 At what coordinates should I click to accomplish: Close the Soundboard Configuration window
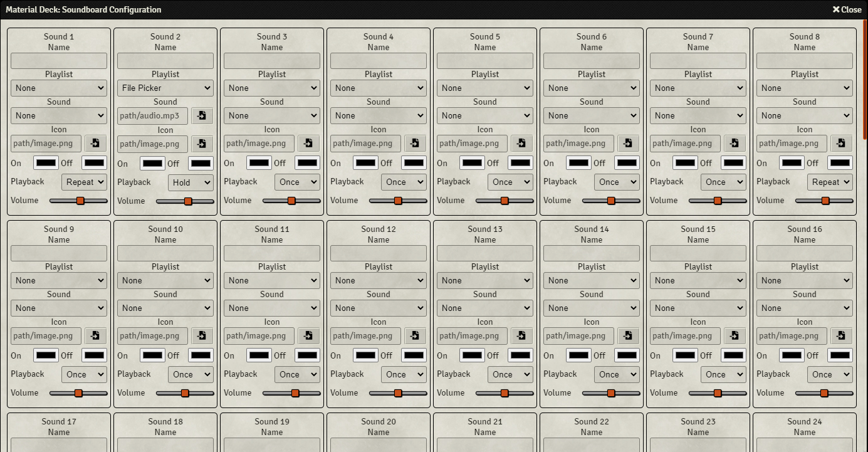point(847,9)
